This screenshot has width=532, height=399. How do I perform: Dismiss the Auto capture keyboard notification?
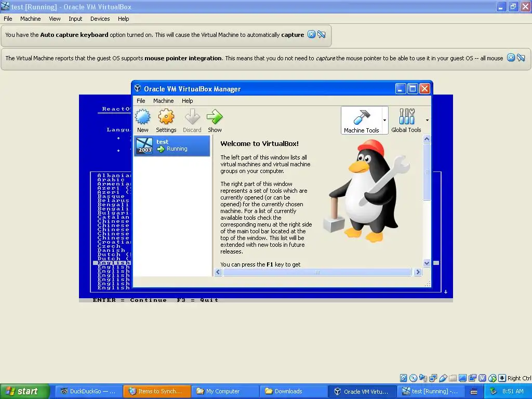[x=311, y=34]
